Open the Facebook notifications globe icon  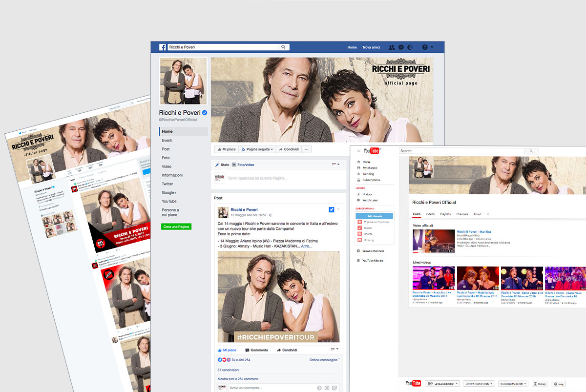pos(410,47)
